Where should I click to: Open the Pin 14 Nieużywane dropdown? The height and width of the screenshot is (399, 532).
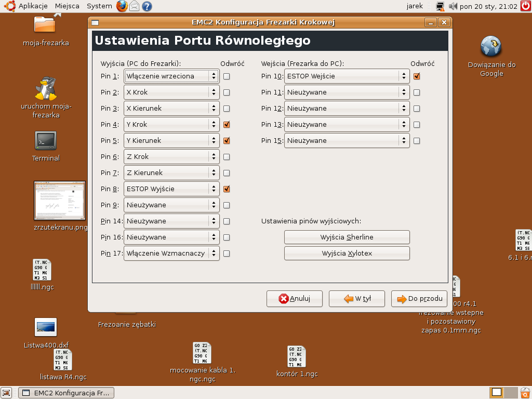[x=171, y=221]
